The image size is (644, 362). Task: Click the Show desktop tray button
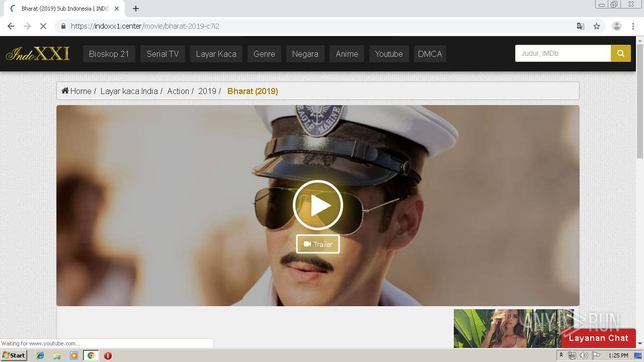click(638, 355)
